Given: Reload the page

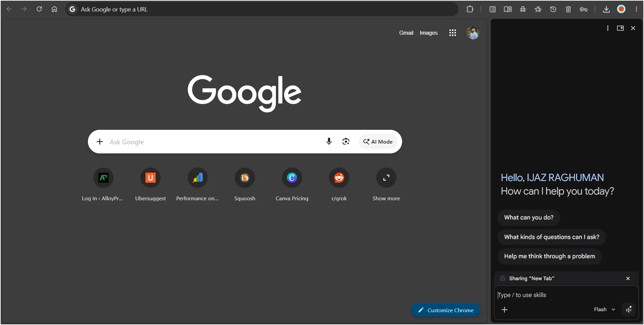Looking at the screenshot, I should [x=39, y=9].
